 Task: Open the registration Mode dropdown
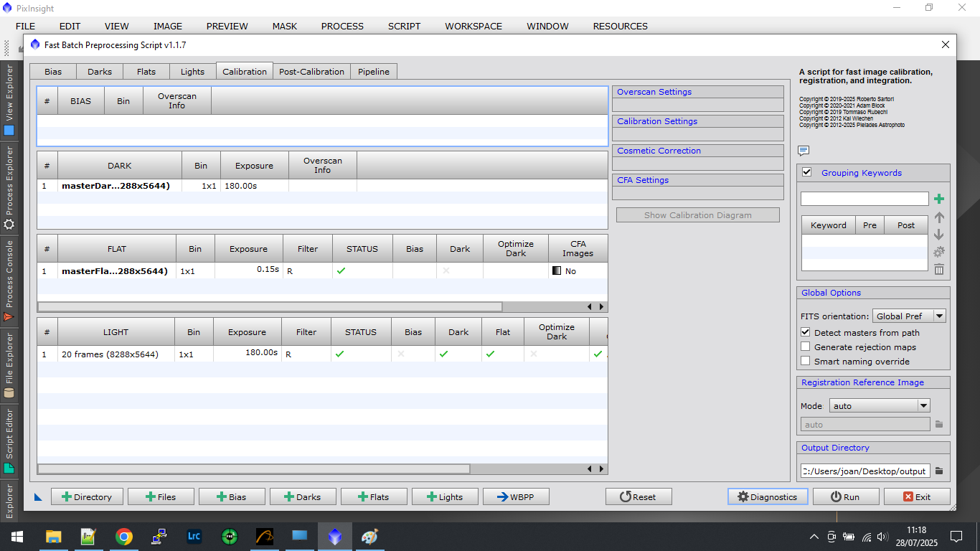pos(880,405)
